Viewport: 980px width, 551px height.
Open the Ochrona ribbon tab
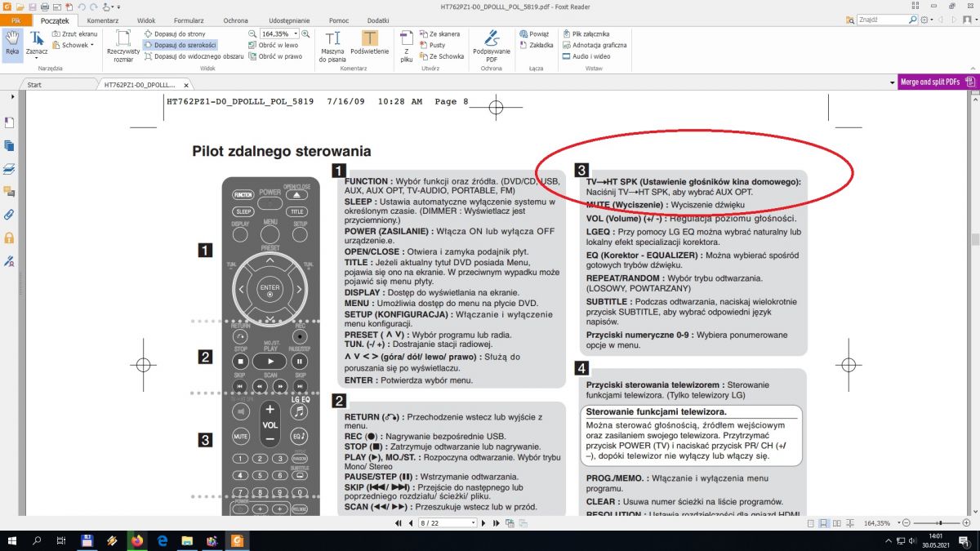tap(235, 19)
